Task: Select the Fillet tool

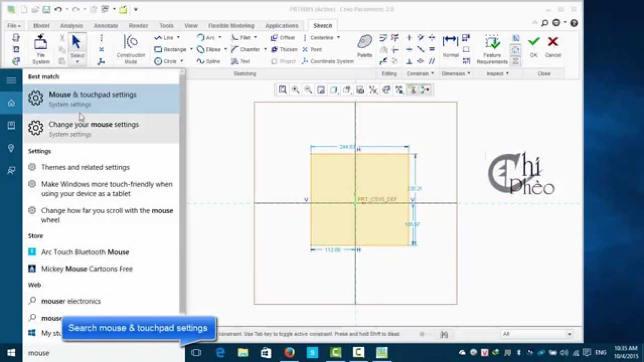Action: click(x=241, y=38)
